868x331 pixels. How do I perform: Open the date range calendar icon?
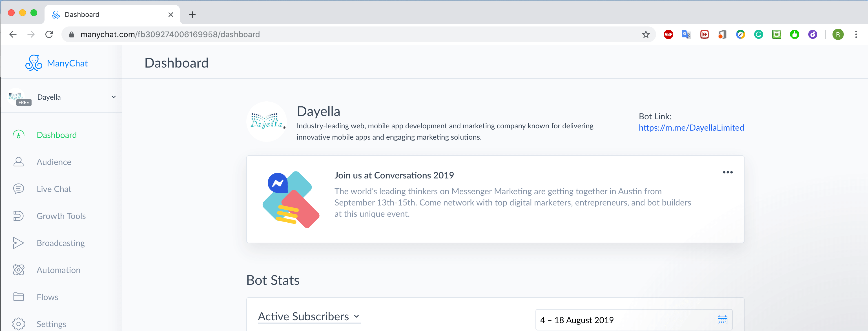pyautogui.click(x=722, y=319)
